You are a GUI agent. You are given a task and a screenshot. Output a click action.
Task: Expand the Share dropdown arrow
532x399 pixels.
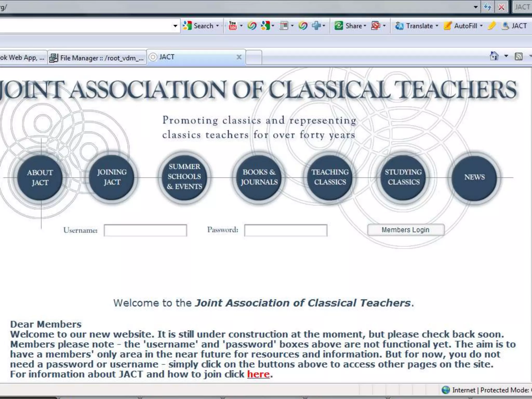click(x=365, y=26)
